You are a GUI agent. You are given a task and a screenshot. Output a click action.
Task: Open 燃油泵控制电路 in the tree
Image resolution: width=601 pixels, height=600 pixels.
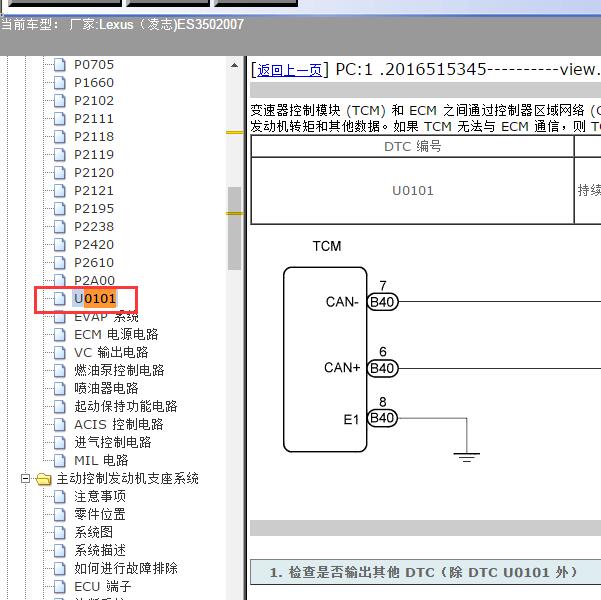tap(119, 371)
